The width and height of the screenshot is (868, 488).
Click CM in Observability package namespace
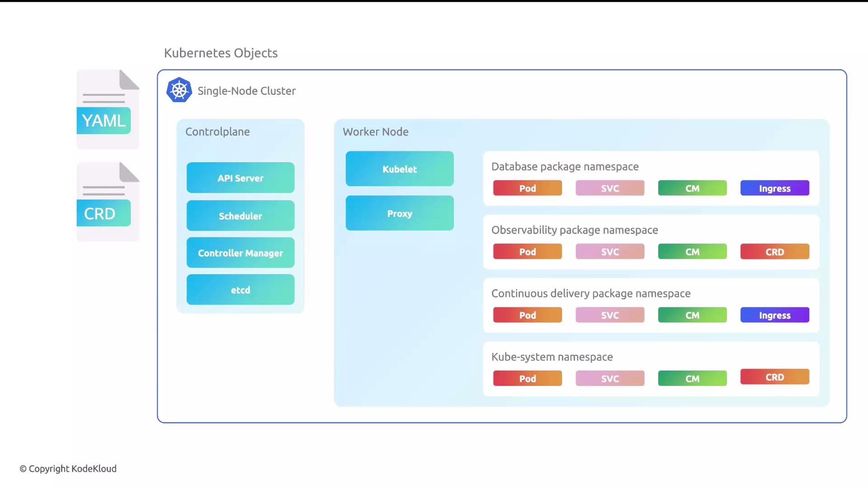coord(693,252)
